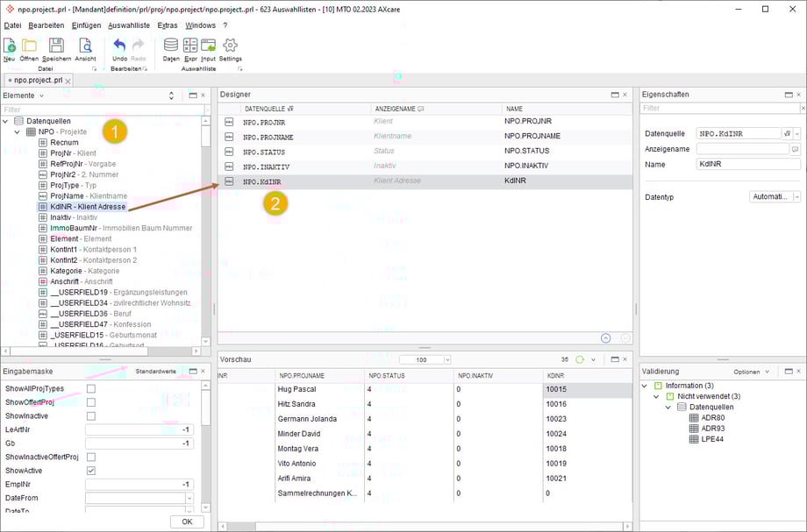
Task: Close the Designer panel
Action: [x=625, y=95]
